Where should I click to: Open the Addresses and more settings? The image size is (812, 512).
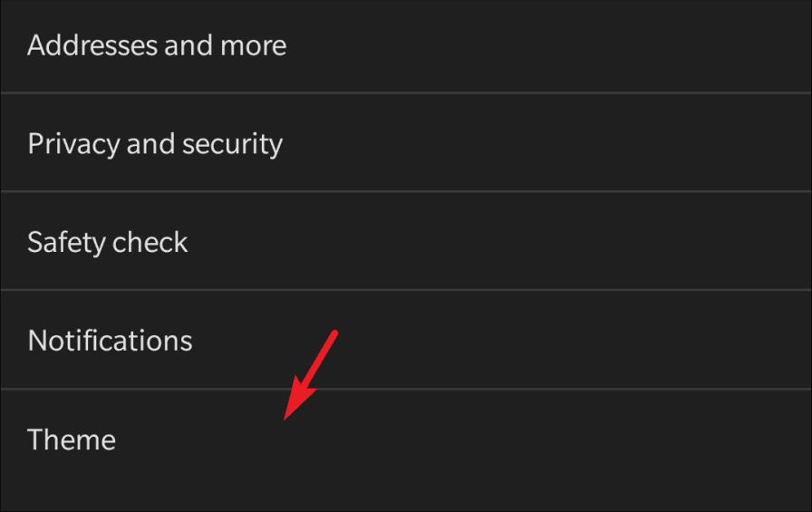157,45
